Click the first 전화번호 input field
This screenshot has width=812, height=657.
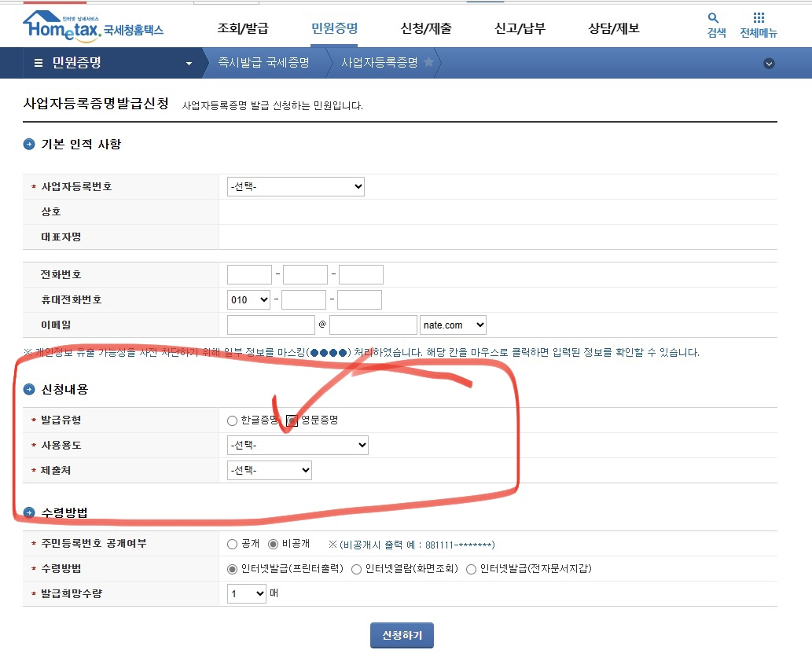(x=248, y=274)
